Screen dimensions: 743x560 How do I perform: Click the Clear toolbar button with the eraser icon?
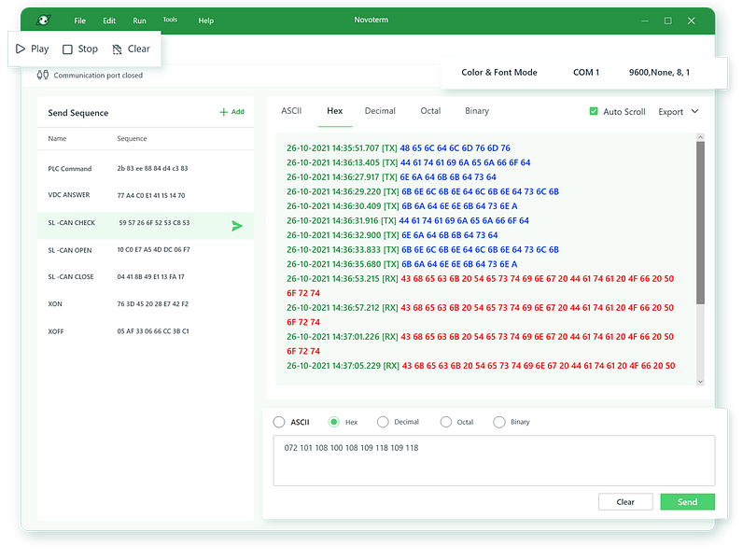click(131, 49)
